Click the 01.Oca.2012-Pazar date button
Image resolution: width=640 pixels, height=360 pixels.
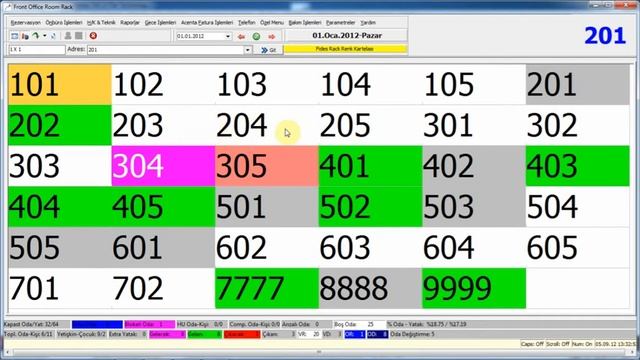pyautogui.click(x=347, y=36)
